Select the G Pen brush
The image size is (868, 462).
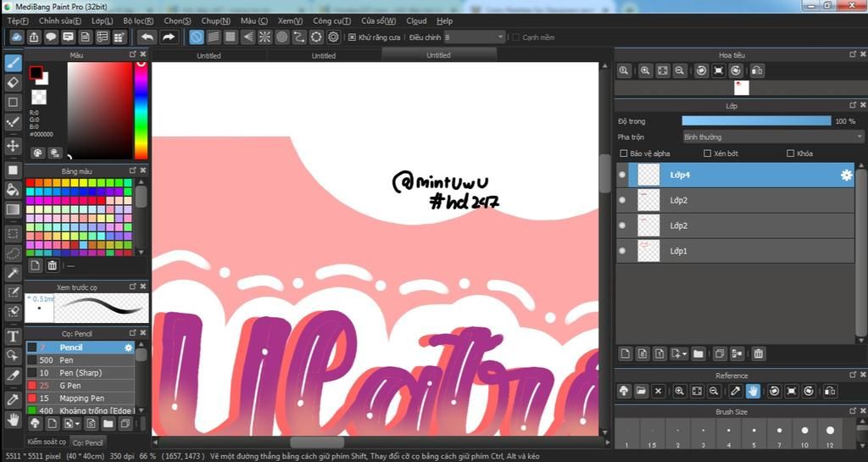81,386
